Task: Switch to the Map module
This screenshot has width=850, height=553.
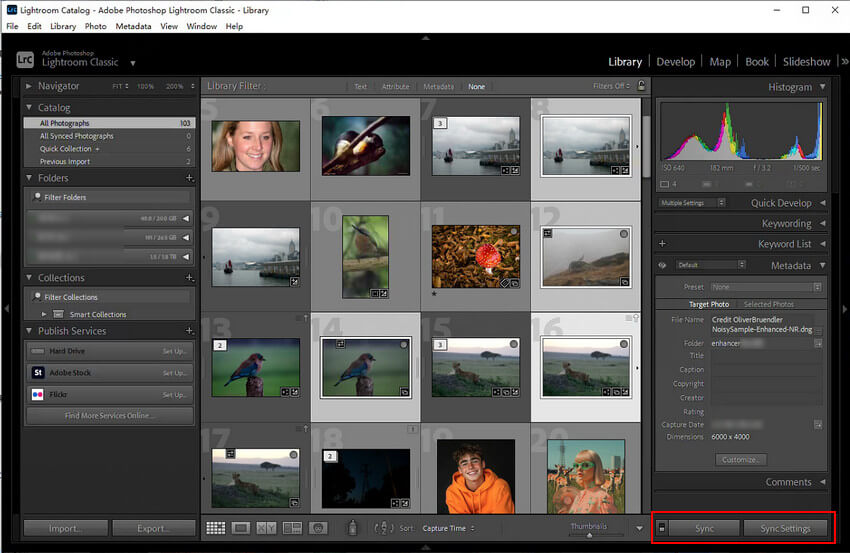Action: click(x=720, y=62)
